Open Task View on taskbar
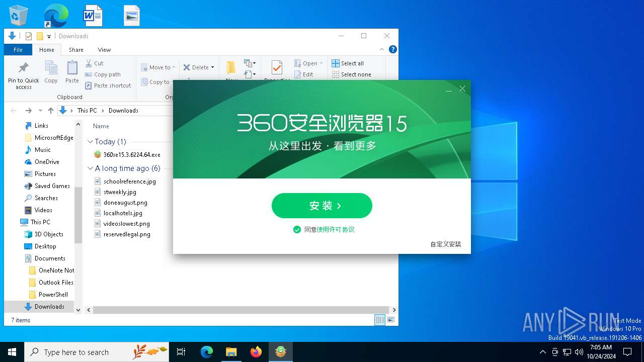Viewport: 644px width, 362px height. click(x=181, y=352)
